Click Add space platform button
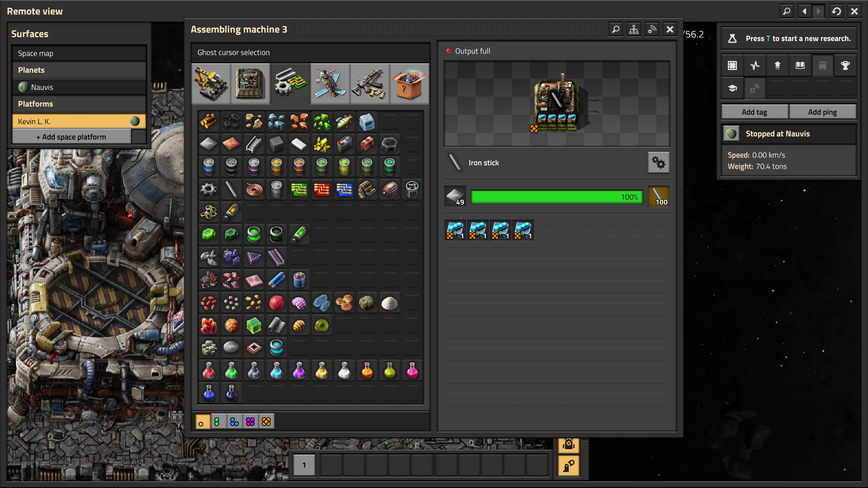Image resolution: width=868 pixels, height=488 pixels. coord(71,137)
